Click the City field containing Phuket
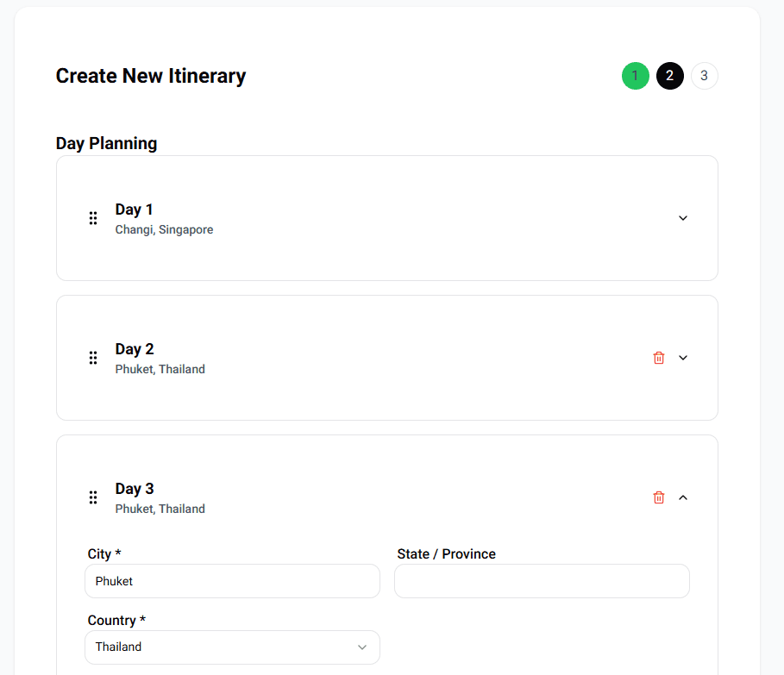The height and width of the screenshot is (675, 784). coord(232,581)
